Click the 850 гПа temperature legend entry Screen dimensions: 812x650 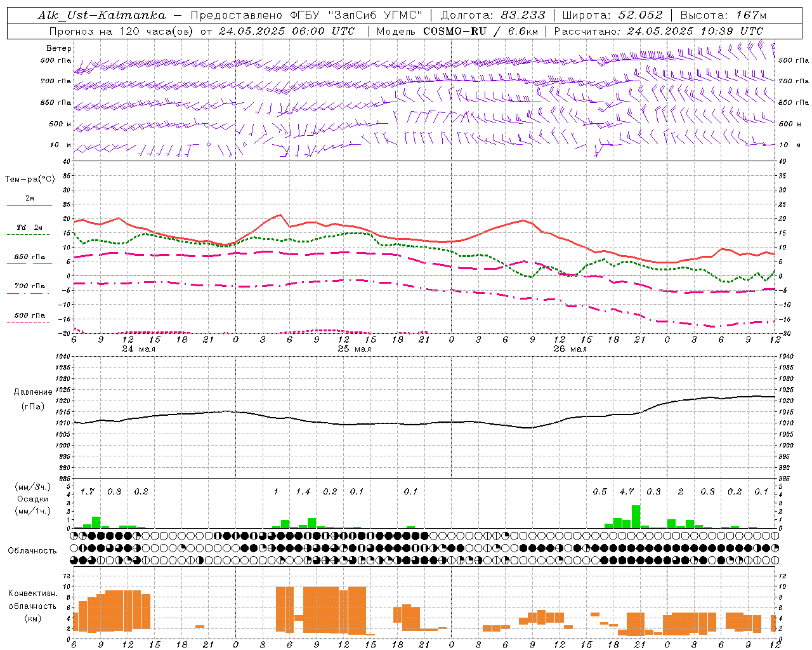point(30,257)
